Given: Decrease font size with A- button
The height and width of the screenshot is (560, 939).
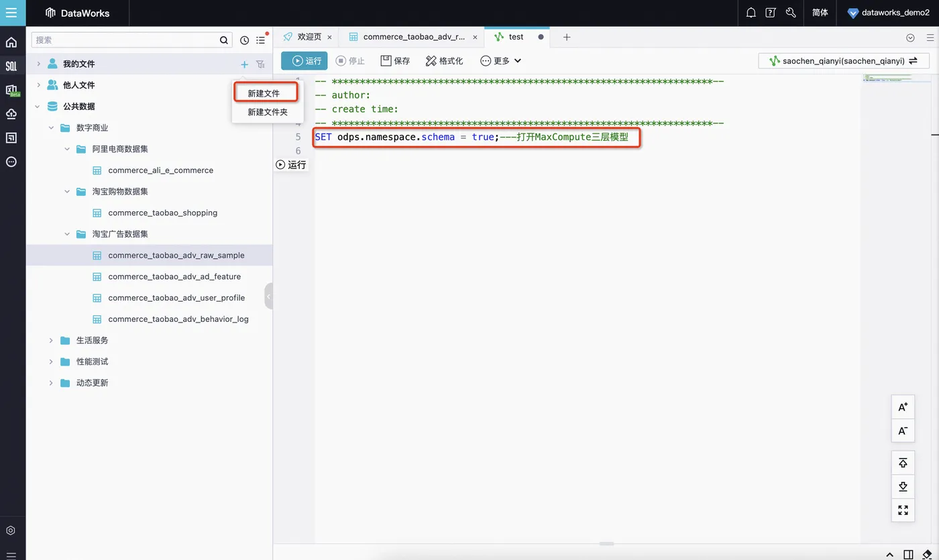Looking at the screenshot, I should 903,430.
